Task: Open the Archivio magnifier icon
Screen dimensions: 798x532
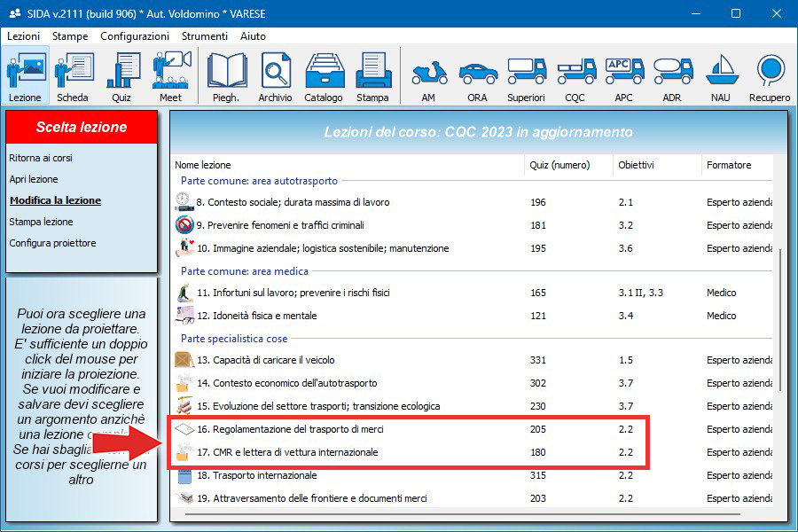Action: (x=275, y=77)
